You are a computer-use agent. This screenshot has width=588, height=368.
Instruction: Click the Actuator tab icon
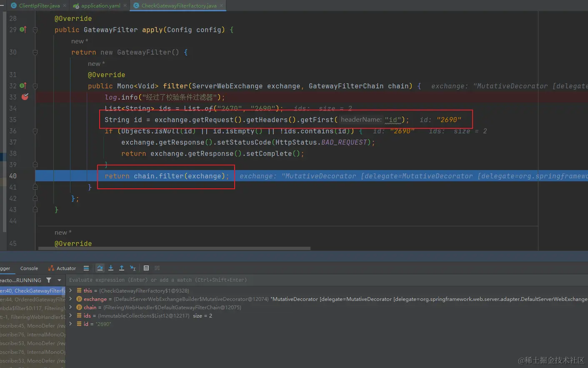click(51, 268)
